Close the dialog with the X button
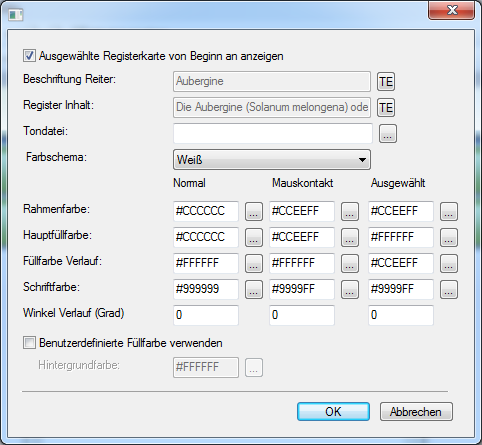The image size is (482, 445). (x=452, y=11)
